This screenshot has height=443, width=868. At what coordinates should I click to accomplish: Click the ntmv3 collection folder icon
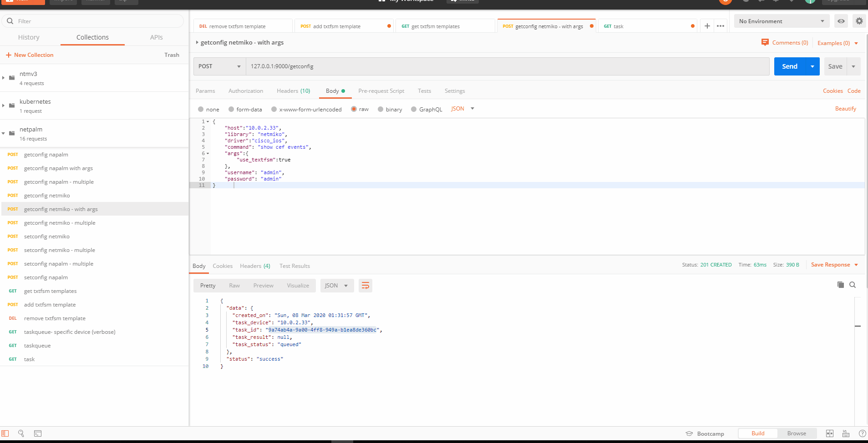coord(12,78)
